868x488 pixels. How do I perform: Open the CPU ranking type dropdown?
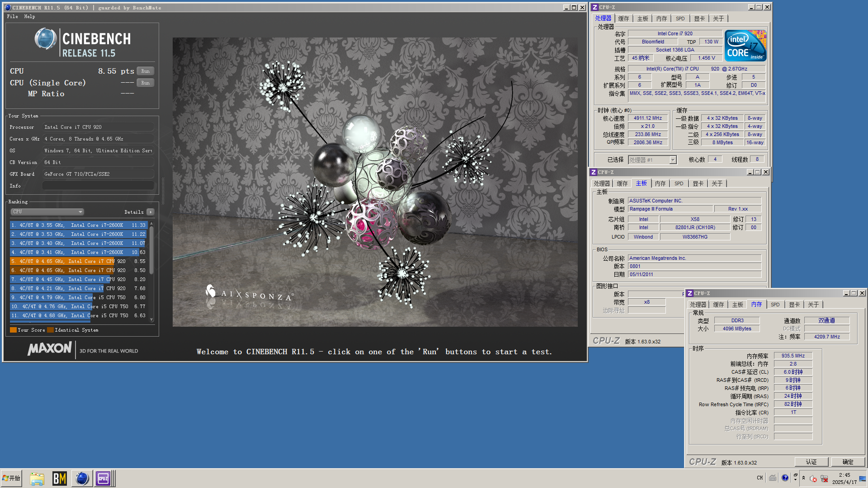47,211
